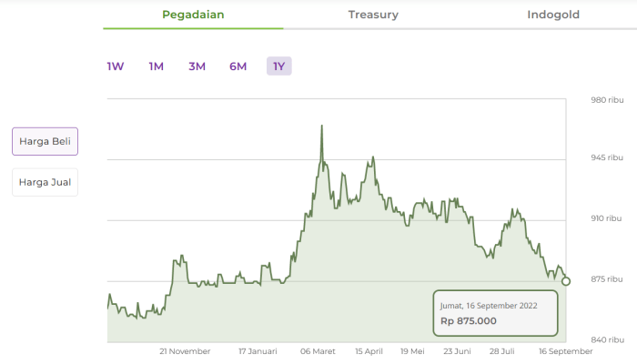This screenshot has width=637, height=364.
Task: Select the 1Y time range
Action: pos(278,66)
